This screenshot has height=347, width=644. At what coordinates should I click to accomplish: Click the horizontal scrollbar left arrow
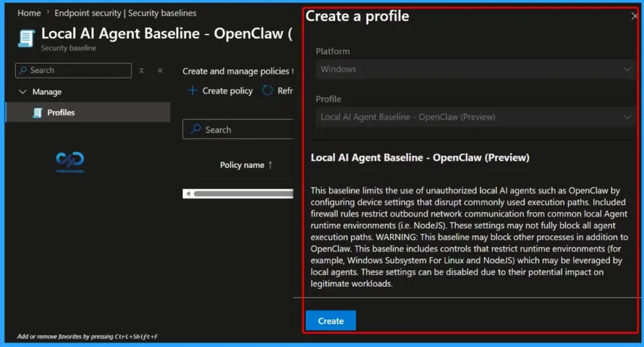point(188,194)
